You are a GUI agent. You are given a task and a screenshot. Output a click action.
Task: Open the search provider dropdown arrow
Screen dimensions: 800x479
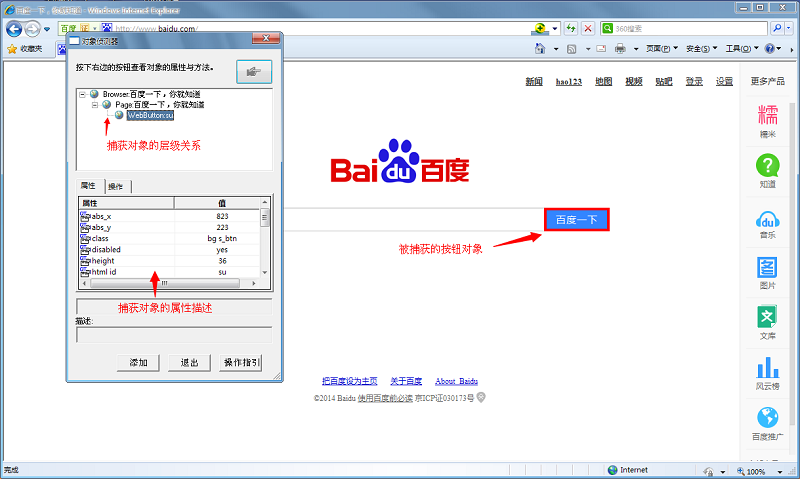tap(789, 29)
